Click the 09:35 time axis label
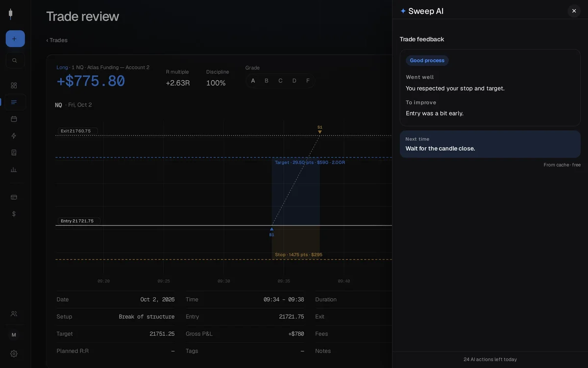The width and height of the screenshot is (588, 368). [x=284, y=281]
